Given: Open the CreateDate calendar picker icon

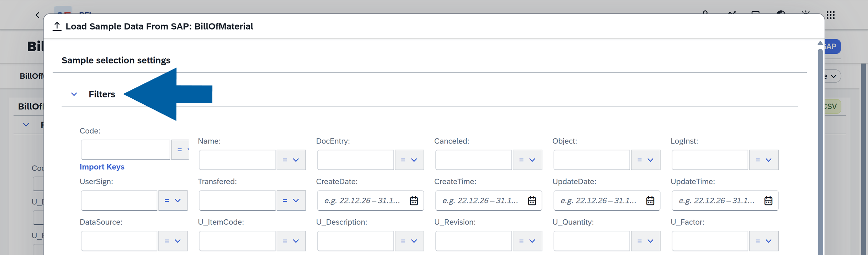Looking at the screenshot, I should (x=414, y=201).
